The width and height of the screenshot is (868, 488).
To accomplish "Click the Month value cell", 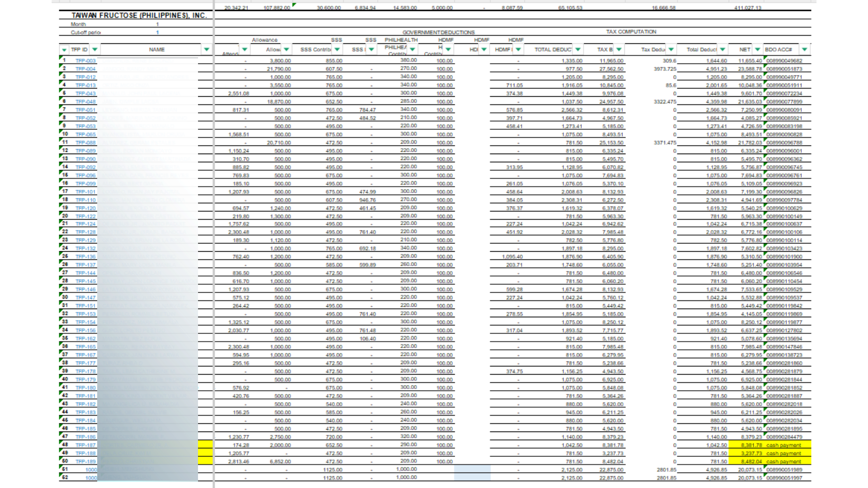I will [157, 24].
